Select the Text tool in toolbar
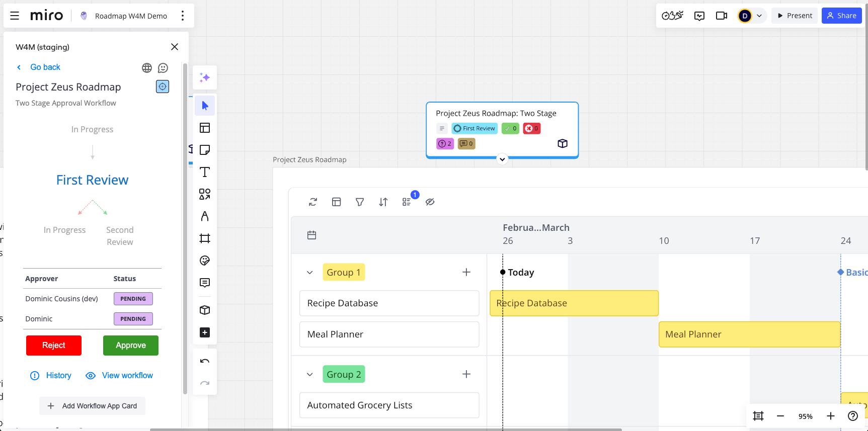Viewport: 868px width, 431px height. click(205, 172)
